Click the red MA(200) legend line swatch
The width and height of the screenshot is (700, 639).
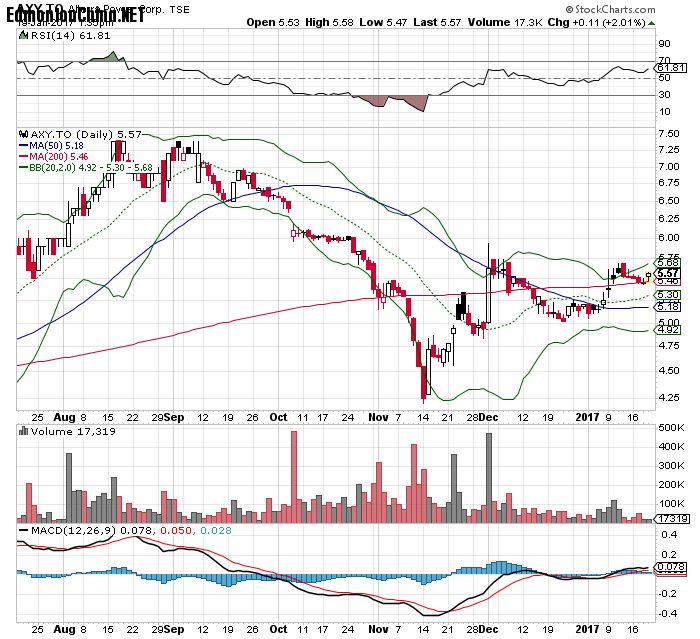tap(24, 157)
